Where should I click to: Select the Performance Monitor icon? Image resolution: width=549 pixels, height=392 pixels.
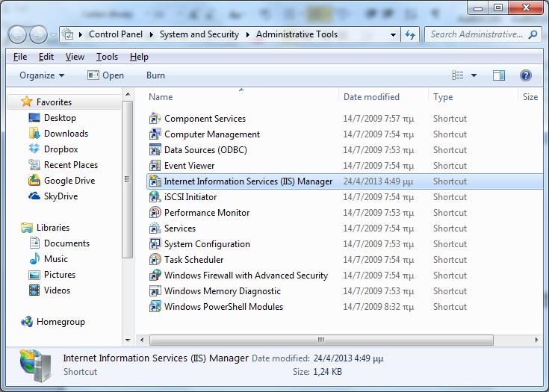click(155, 213)
